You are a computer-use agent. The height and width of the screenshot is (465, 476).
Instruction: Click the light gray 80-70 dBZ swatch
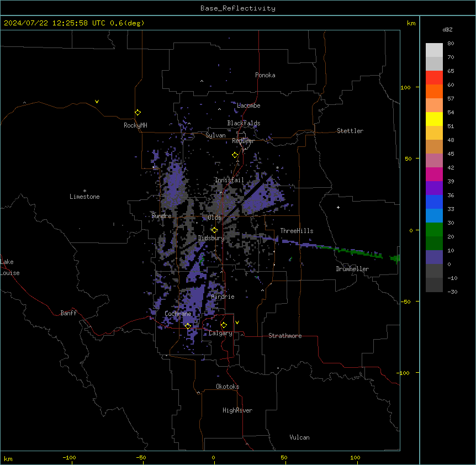click(434, 50)
